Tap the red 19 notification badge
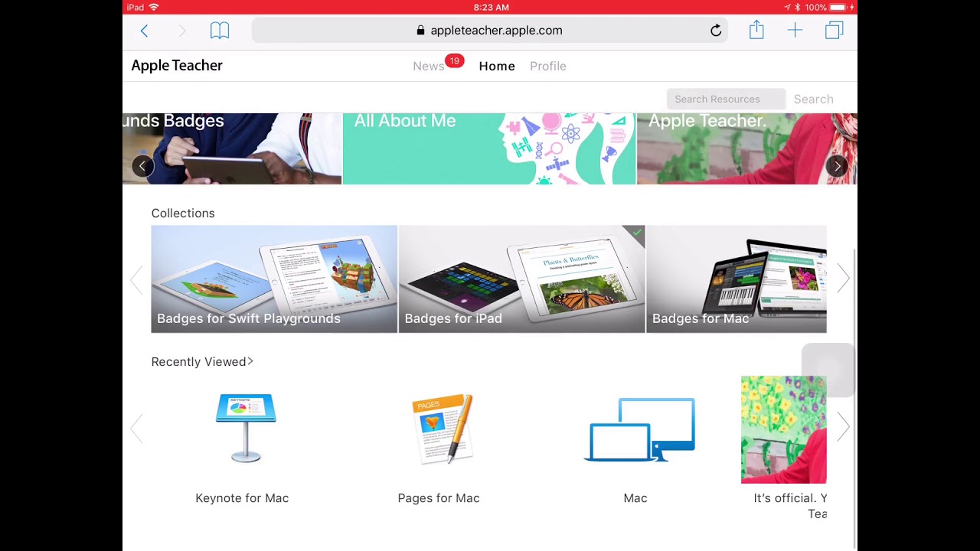This screenshot has width=980, height=551. click(x=455, y=60)
